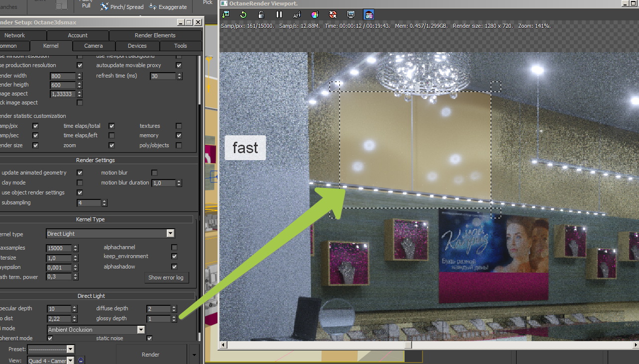Open the Devices tab
The width and height of the screenshot is (639, 364).
coord(137,46)
